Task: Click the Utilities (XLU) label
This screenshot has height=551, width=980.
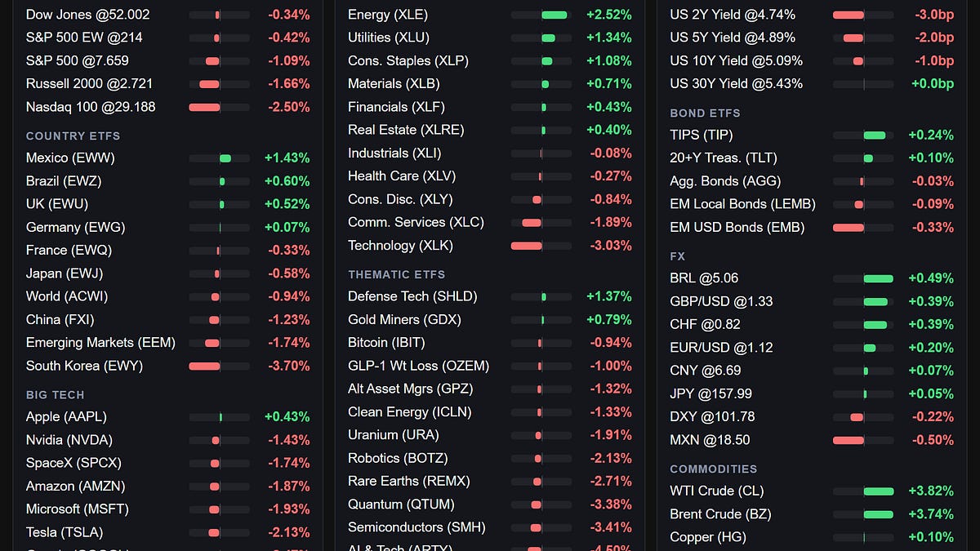Action: pyautogui.click(x=389, y=38)
